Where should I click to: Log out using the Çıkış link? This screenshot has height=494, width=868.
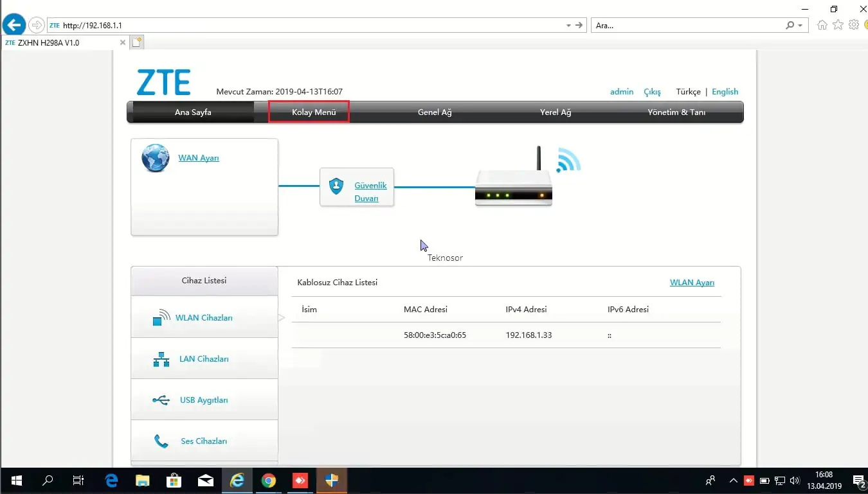[x=652, y=92]
